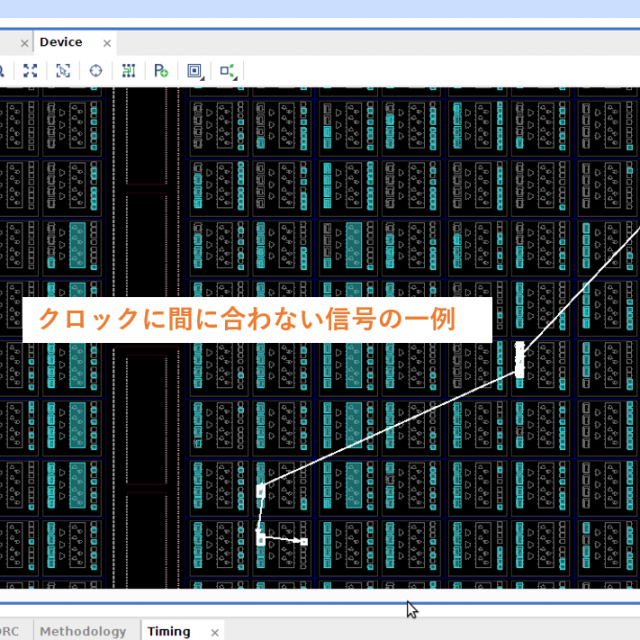Close the Timing tab

click(x=213, y=632)
